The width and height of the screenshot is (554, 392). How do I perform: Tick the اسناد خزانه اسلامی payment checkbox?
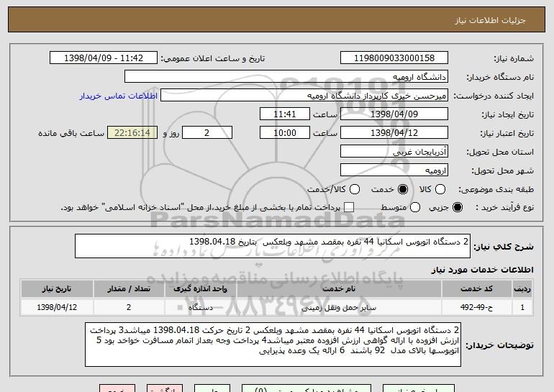pyautogui.click(x=349, y=207)
